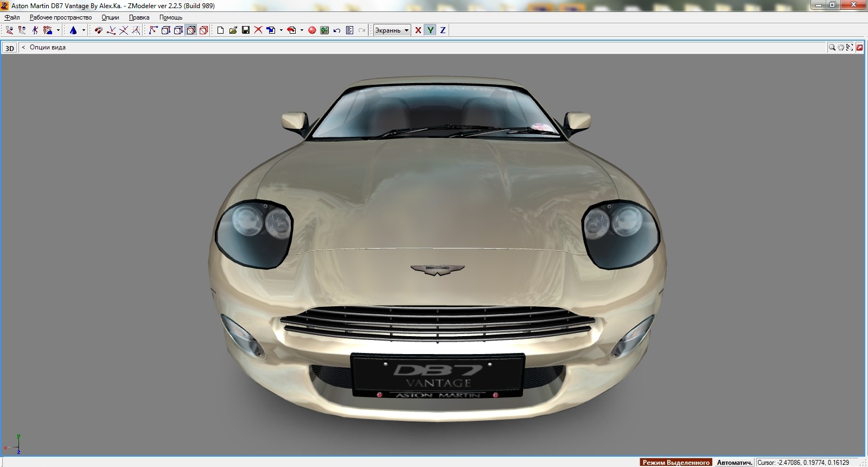Expand the blue cone tool dropdown arrow

[84, 30]
